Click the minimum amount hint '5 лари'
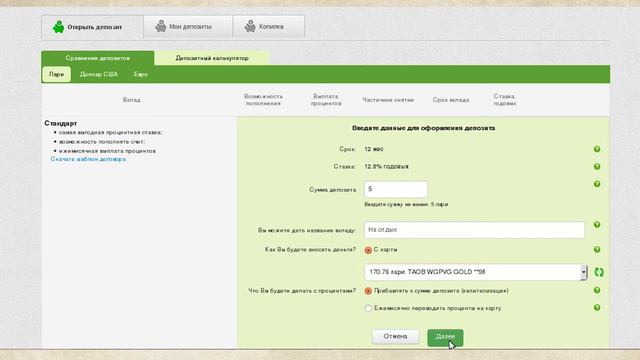 (439, 204)
